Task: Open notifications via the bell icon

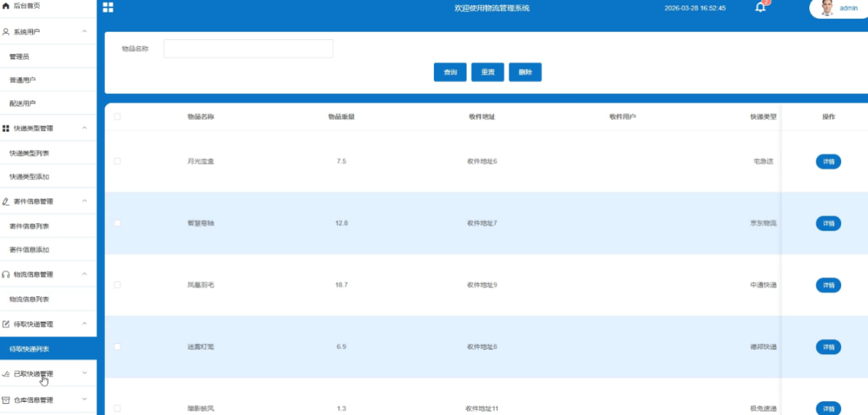Action: click(760, 8)
